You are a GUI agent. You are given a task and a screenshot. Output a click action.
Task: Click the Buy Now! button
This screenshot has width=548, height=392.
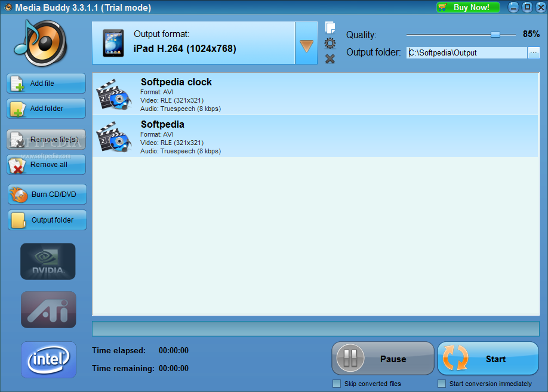pos(469,7)
